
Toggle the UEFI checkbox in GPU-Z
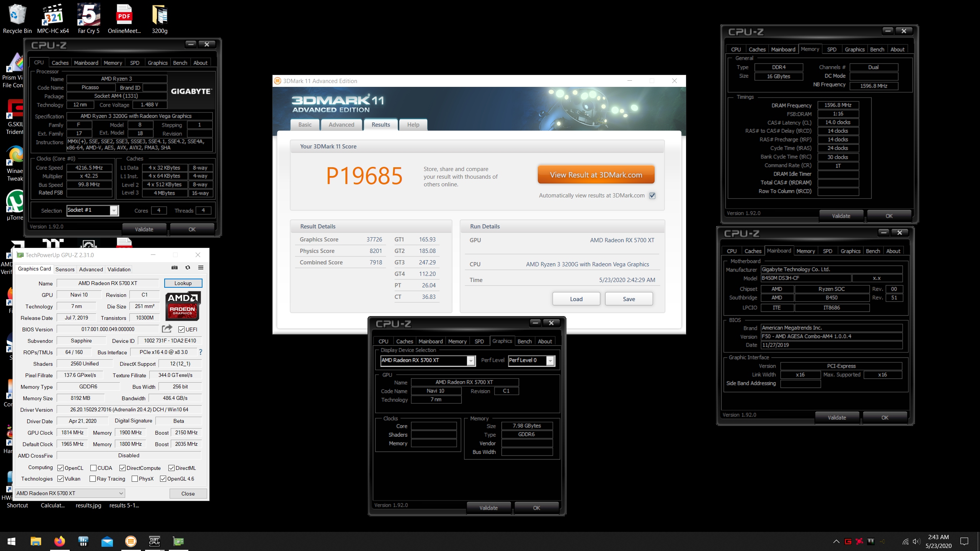pos(181,329)
